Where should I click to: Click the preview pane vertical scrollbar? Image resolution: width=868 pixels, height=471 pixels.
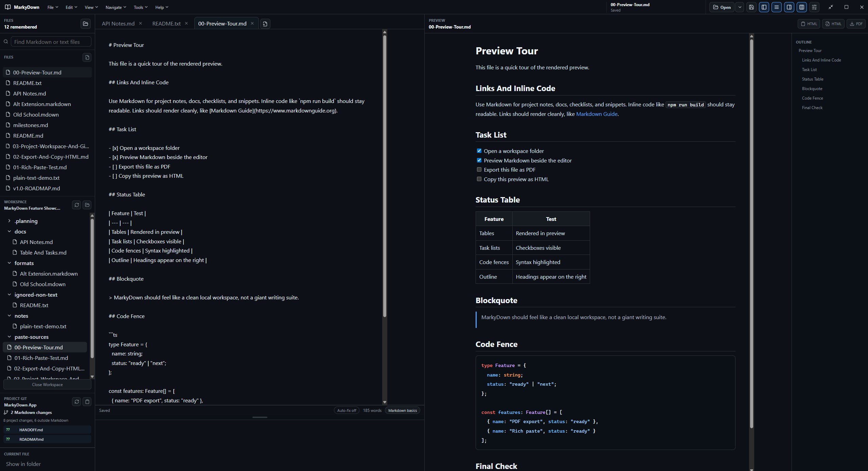point(751,234)
